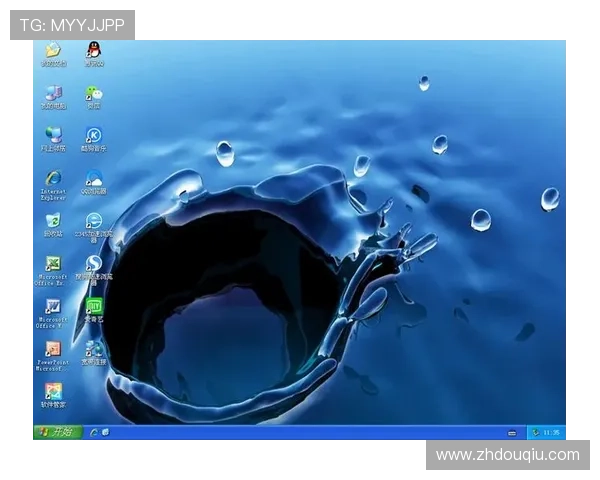Open My Computer on the desktop
600x480 pixels.
point(53,94)
